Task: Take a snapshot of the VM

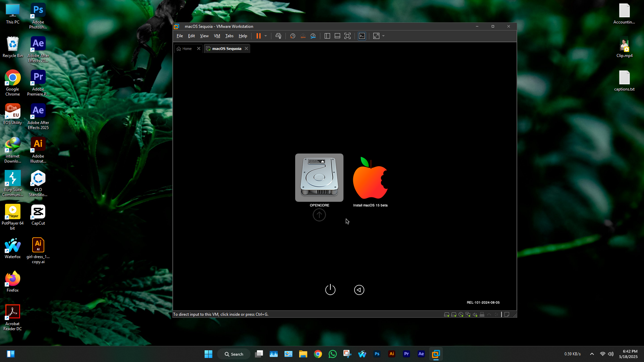Action: pos(292,36)
